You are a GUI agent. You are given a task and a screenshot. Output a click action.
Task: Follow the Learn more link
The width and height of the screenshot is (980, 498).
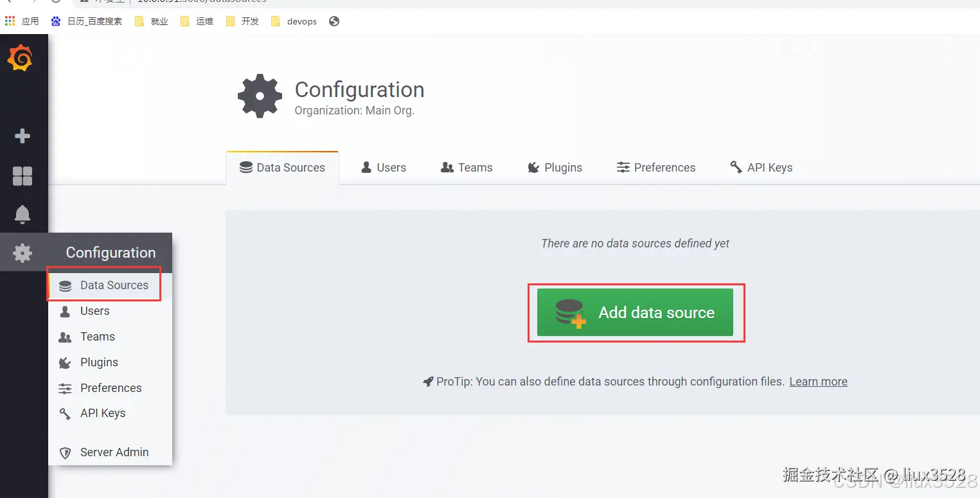click(818, 382)
